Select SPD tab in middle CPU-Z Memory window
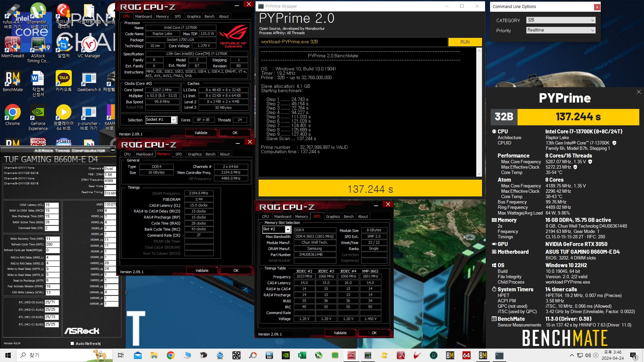 point(179,154)
